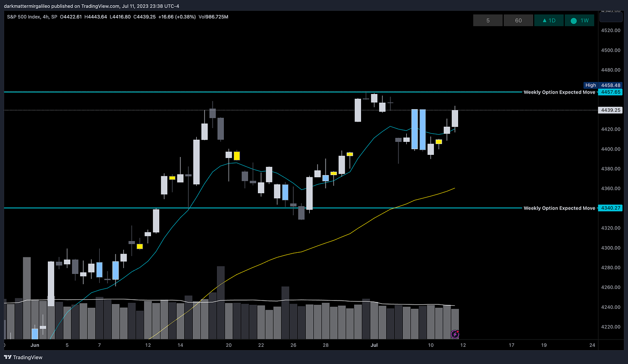
Task: Click the darkmattermirgalileo published header text
Action: 91,6
